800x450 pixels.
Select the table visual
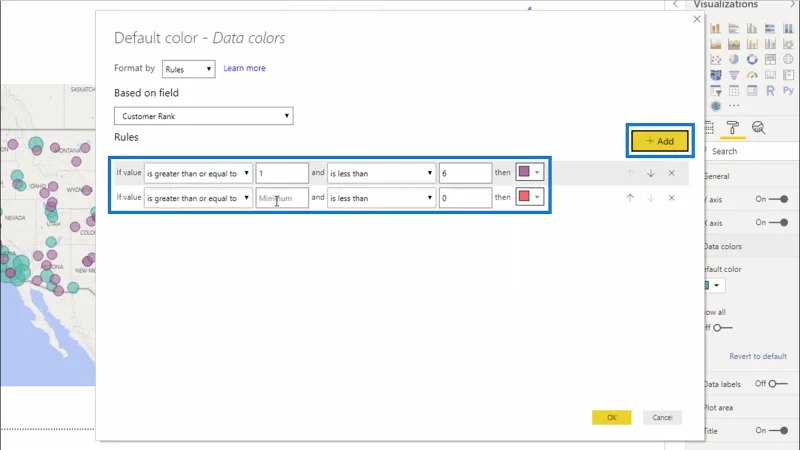tap(734, 91)
